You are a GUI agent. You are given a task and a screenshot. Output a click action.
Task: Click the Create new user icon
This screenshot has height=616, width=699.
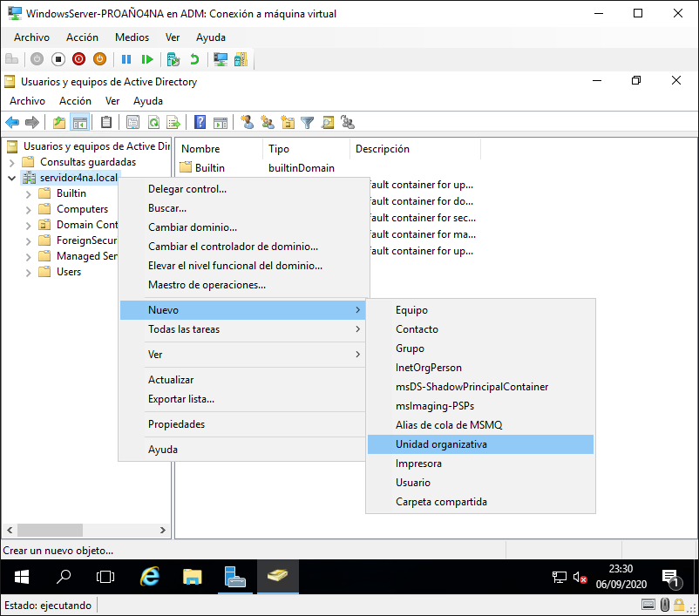click(x=247, y=122)
